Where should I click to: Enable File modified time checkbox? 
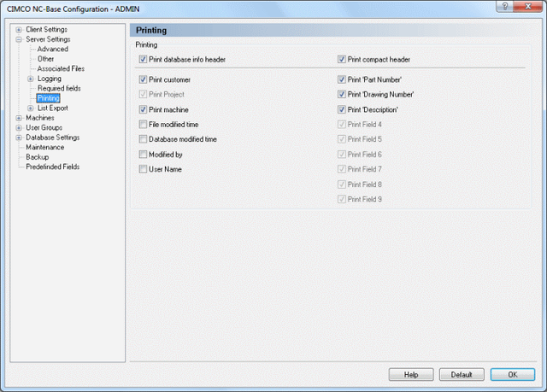coord(143,125)
